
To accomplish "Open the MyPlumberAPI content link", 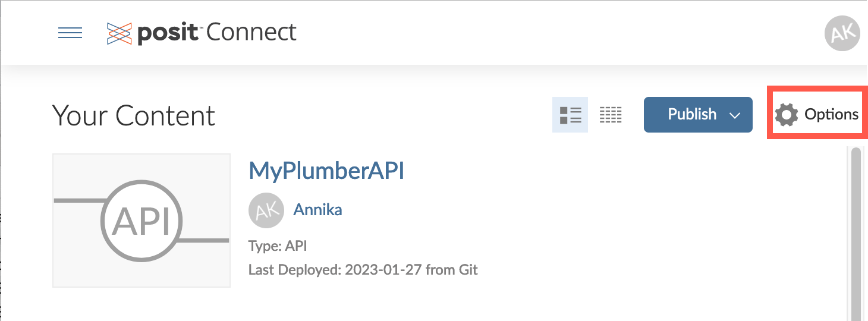I will [326, 171].
